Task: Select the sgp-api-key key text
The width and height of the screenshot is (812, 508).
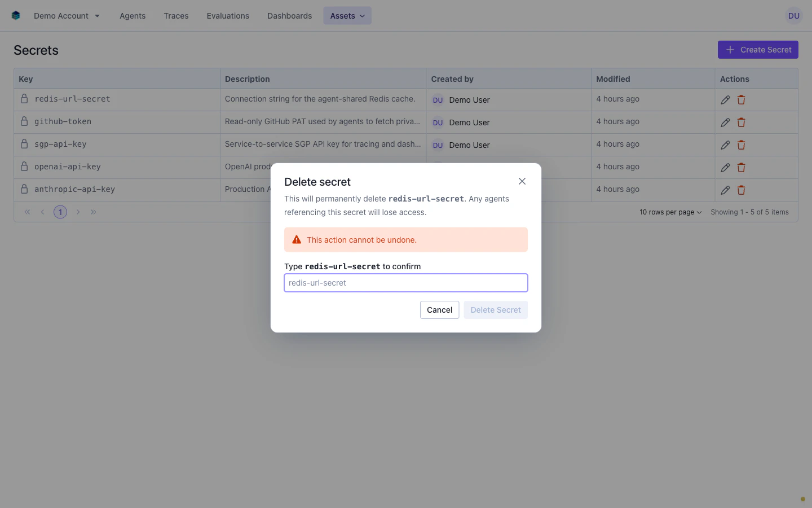Action: (60, 144)
